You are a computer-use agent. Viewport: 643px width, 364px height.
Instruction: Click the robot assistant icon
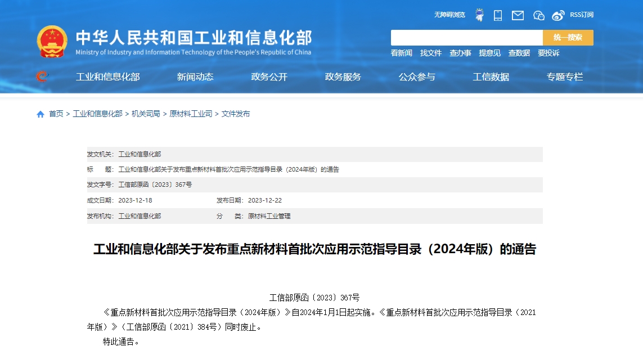point(479,15)
